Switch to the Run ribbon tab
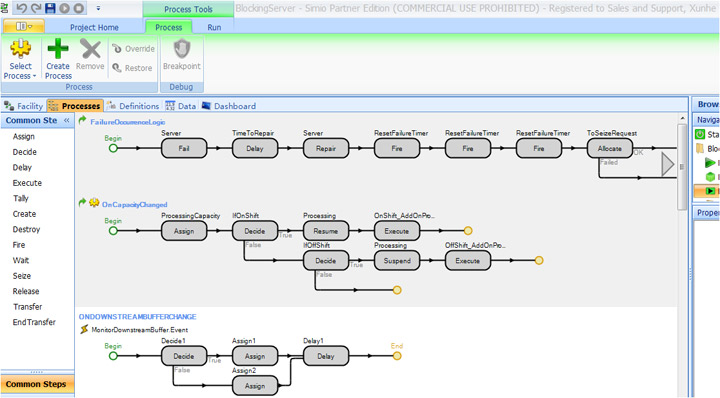 click(214, 28)
